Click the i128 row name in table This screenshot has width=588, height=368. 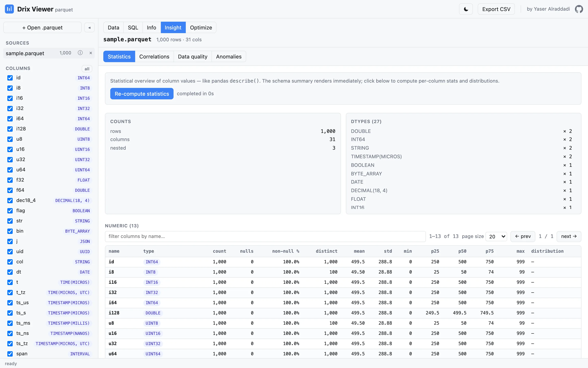(x=114, y=313)
